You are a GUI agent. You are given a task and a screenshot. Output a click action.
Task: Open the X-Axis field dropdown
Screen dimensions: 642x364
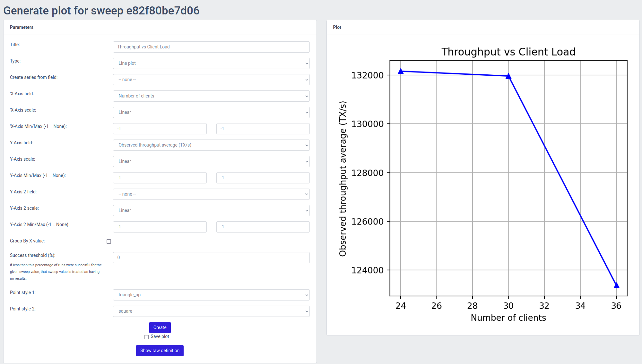point(211,96)
